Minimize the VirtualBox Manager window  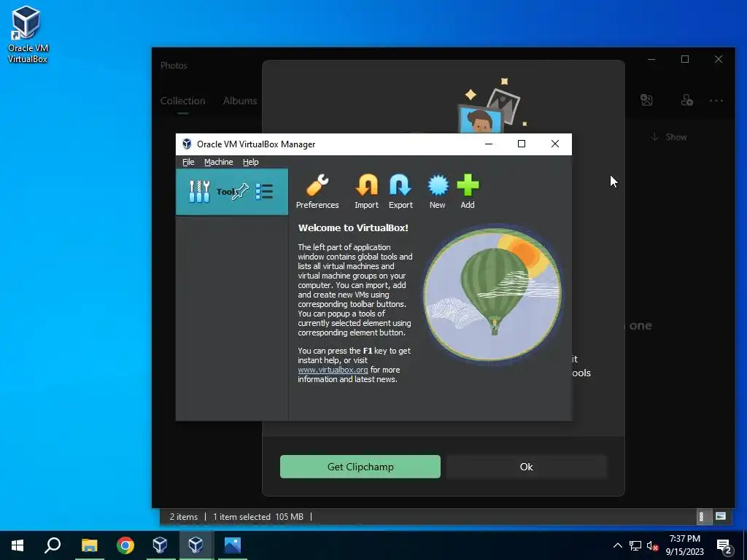(488, 144)
